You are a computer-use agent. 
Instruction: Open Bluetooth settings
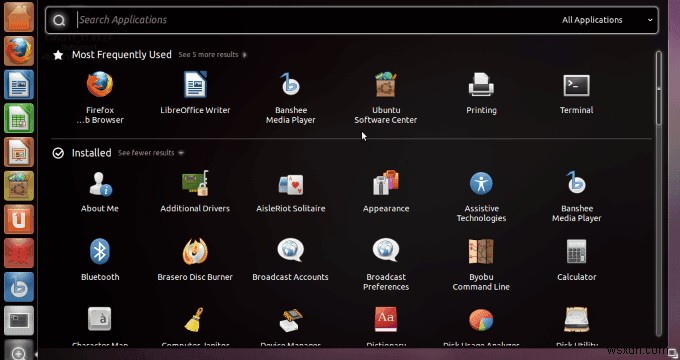100,260
